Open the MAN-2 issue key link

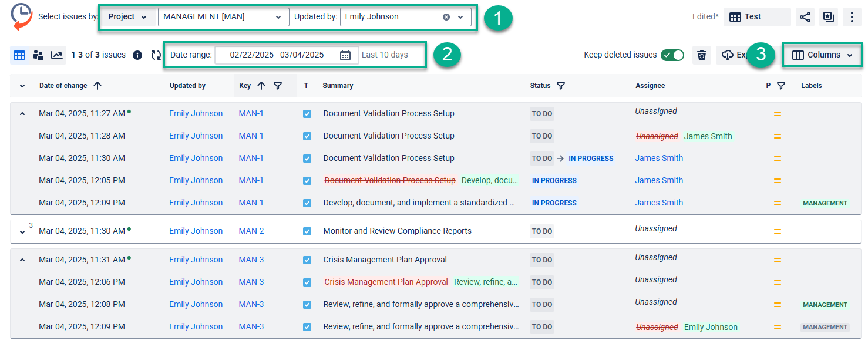tap(251, 231)
